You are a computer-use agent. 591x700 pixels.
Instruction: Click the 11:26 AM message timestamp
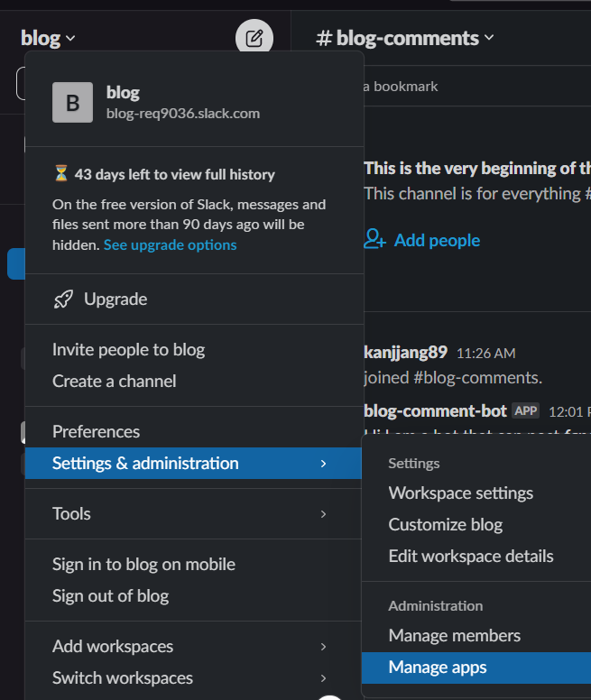[x=485, y=353]
